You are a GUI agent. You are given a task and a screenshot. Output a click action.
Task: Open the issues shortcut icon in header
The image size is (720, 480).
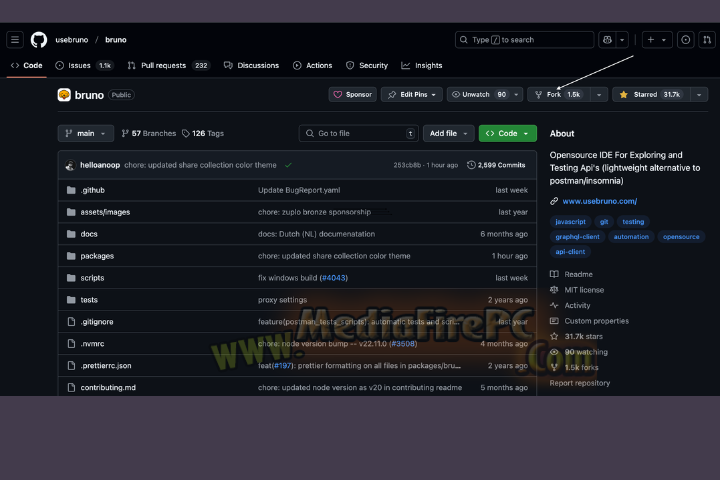686,40
